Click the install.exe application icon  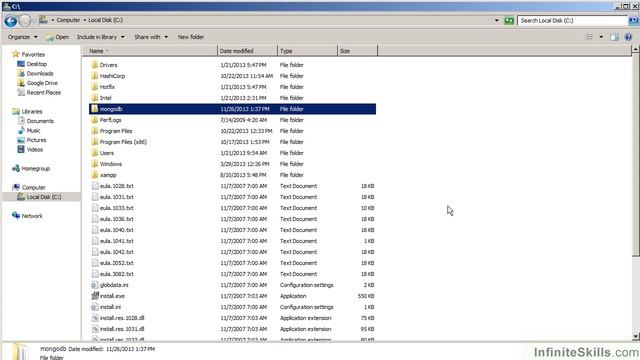(95, 296)
